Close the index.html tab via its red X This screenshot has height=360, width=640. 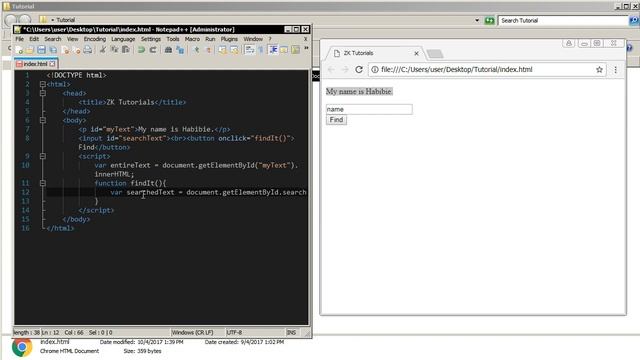pyautogui.click(x=52, y=64)
